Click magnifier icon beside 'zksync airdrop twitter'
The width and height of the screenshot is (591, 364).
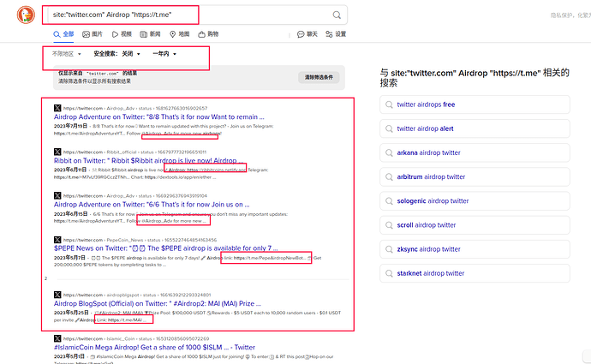coord(389,249)
